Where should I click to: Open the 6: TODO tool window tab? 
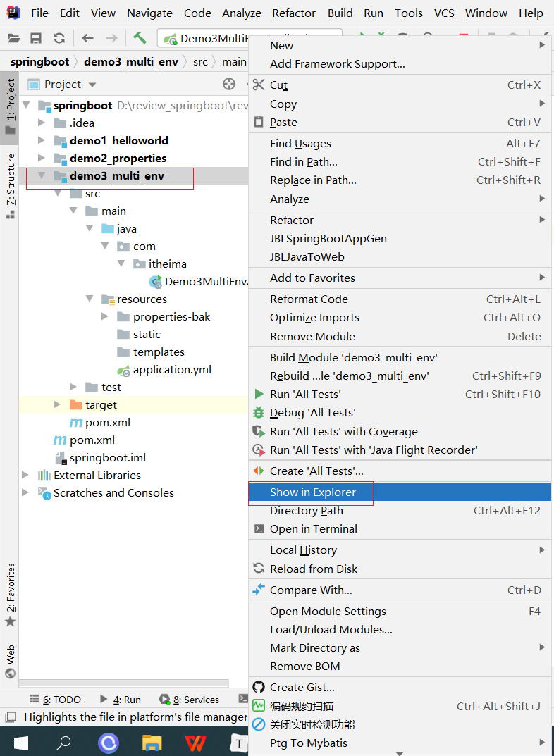[x=55, y=700]
